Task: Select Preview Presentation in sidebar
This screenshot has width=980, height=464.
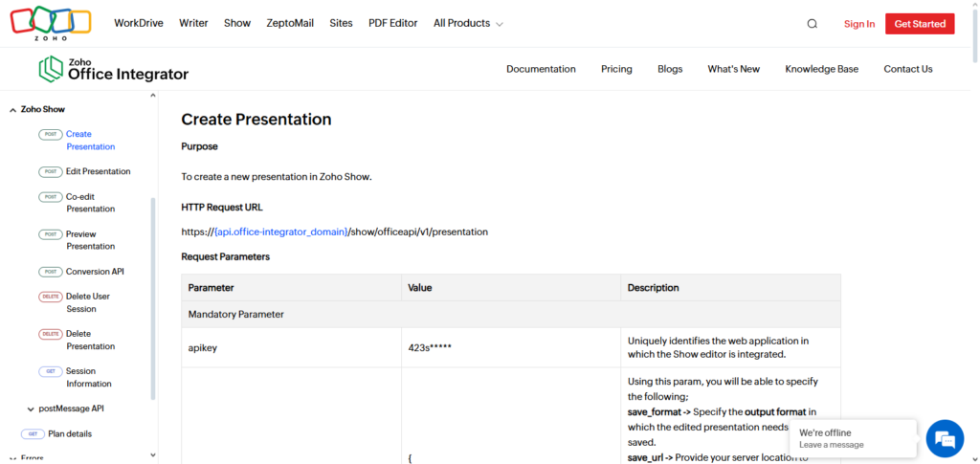Action: point(91,240)
